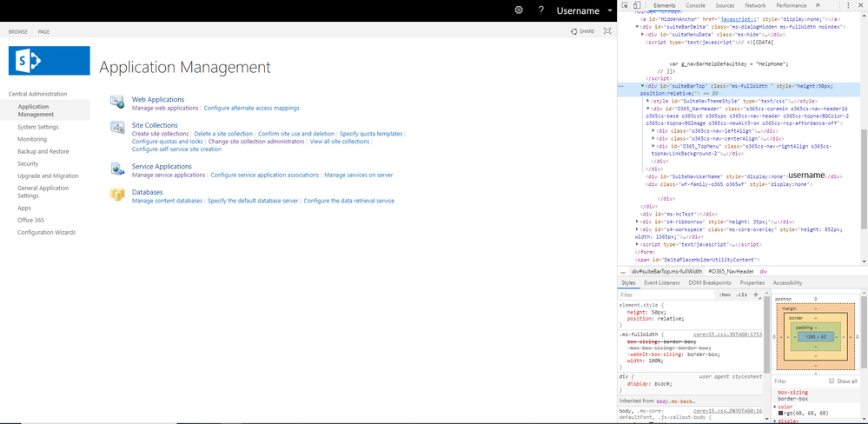Expand the s4-ribbonrow div node
The width and height of the screenshot is (868, 424).
(637, 221)
